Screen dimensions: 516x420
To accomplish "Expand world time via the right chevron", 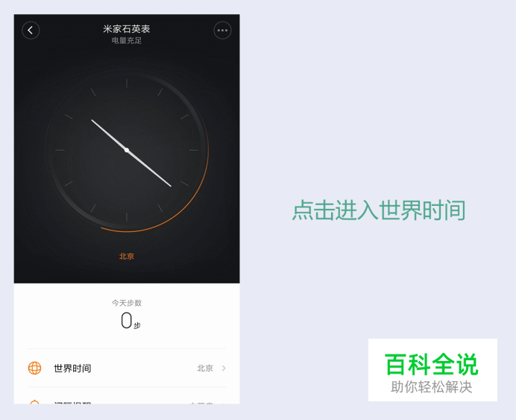I will tap(224, 368).
